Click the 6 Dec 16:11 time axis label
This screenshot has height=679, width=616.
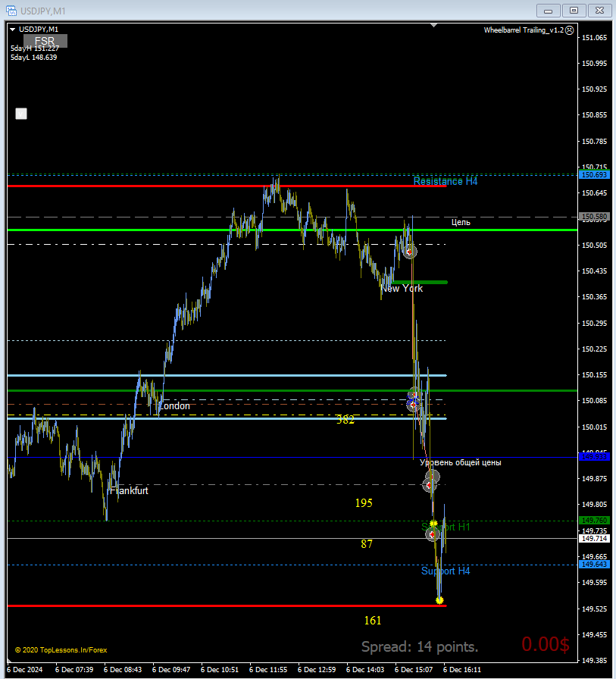[462, 669]
